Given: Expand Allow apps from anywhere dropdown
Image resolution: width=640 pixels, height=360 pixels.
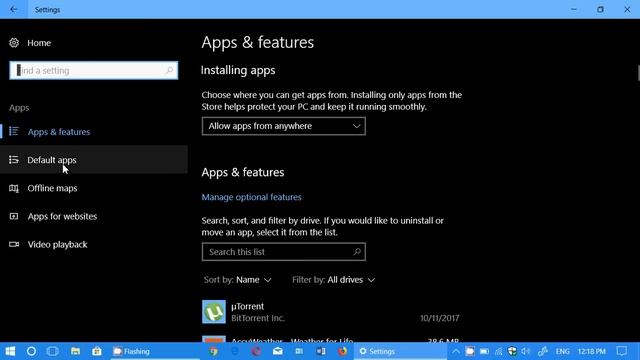Looking at the screenshot, I should pyautogui.click(x=284, y=126).
